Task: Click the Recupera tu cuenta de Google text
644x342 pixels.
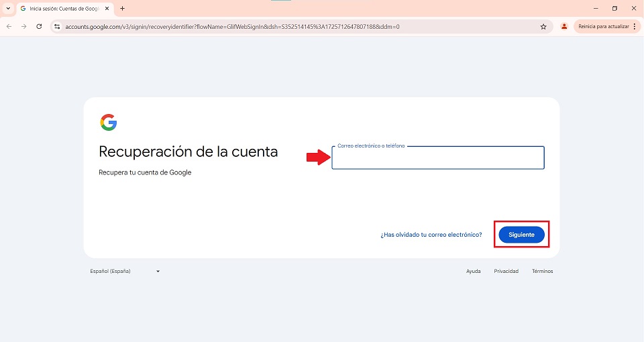Action: (145, 172)
